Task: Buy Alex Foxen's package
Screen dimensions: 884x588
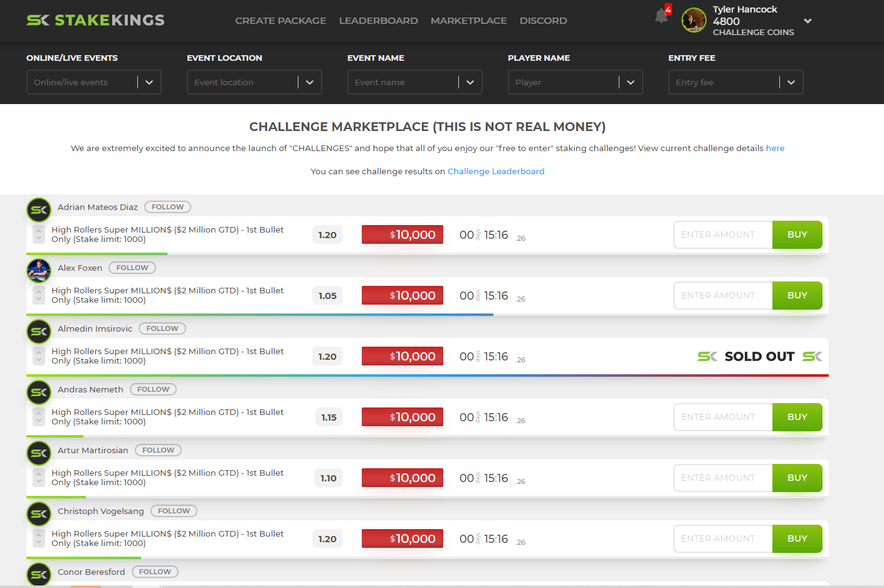Action: (797, 295)
